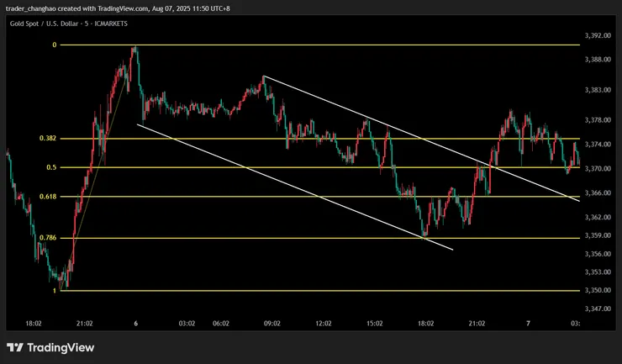Click the price axis value 3,366.00
Viewport: 622px width, 364px height.
coord(598,193)
